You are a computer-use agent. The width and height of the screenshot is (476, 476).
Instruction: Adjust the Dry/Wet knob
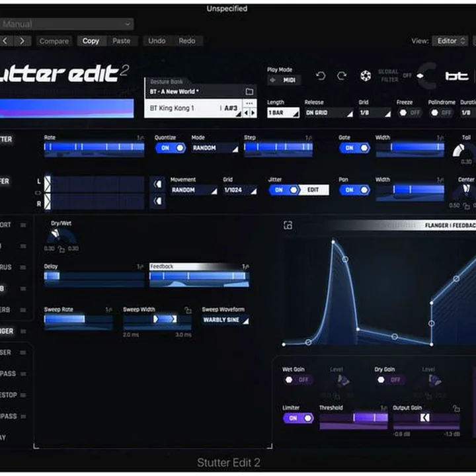pyautogui.click(x=61, y=237)
